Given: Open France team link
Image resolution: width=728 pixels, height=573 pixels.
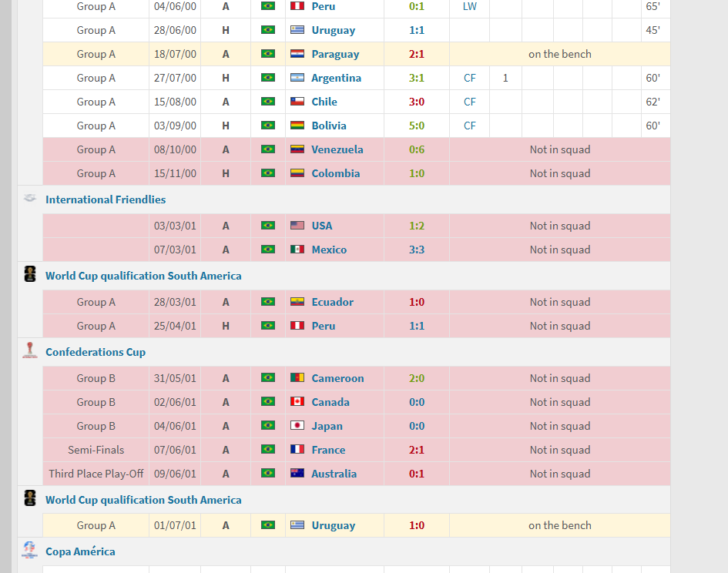Looking at the screenshot, I should pos(328,450).
